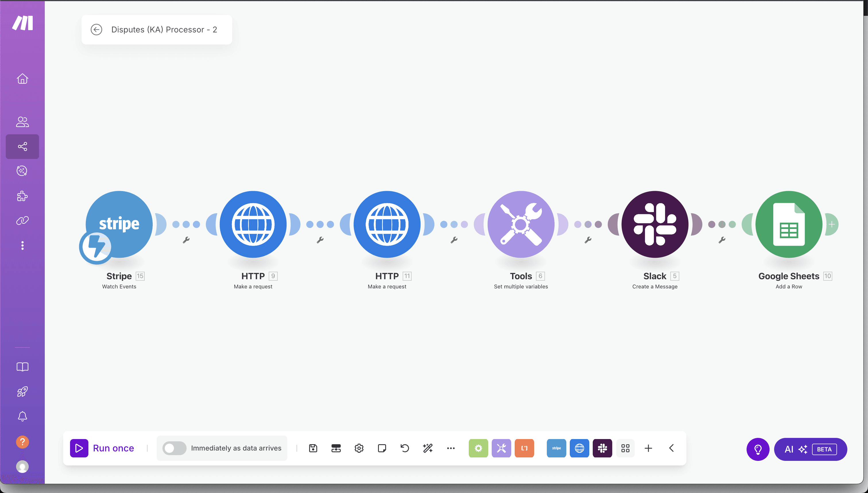The image size is (868, 493).
Task: Collapse favorites with left chevron
Action: coord(672,448)
